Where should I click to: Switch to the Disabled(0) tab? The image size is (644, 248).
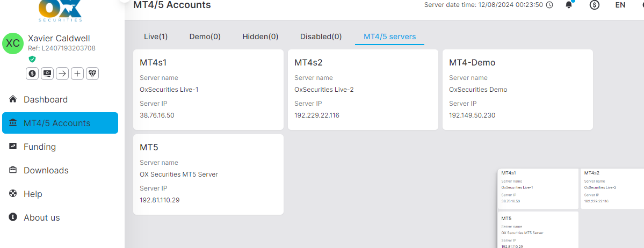321,37
